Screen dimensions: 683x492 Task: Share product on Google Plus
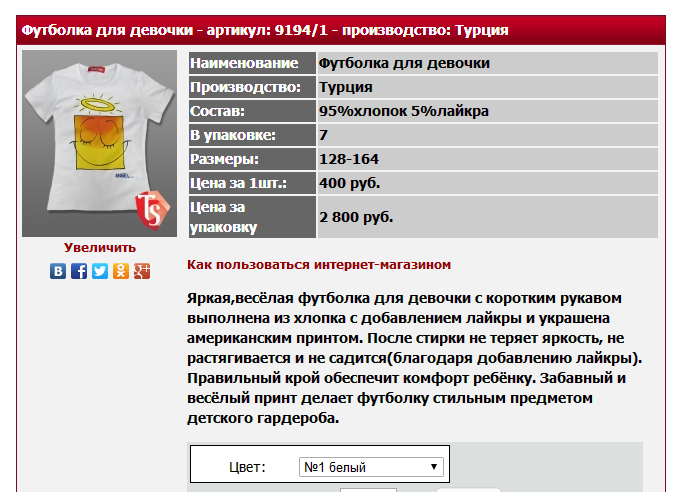[x=142, y=271]
